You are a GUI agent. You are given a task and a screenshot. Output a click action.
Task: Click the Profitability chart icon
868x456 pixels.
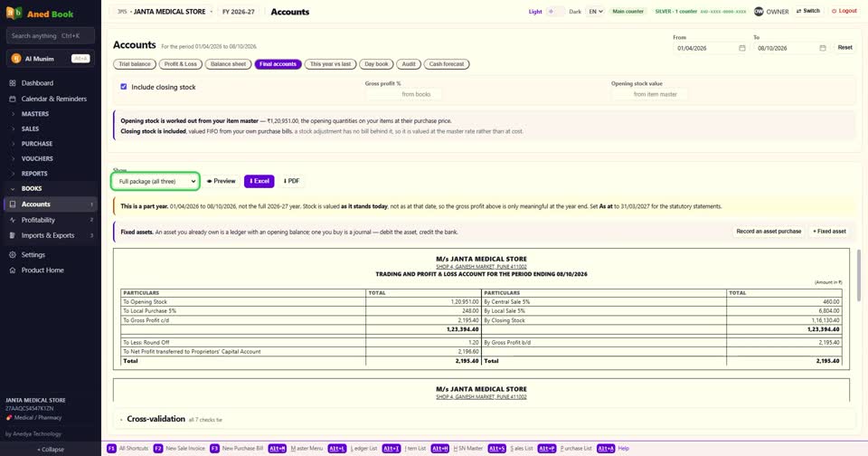click(12, 220)
